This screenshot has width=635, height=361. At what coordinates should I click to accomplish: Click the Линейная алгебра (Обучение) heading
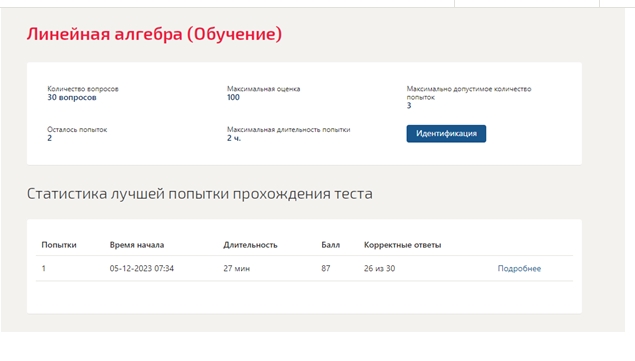pyautogui.click(x=154, y=34)
